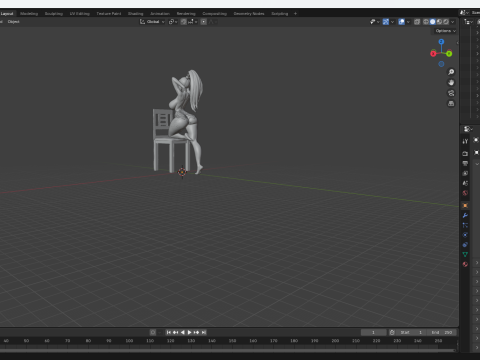Toggle Proportional Editing in header
The width and height of the screenshot is (480, 360).
[x=203, y=22]
